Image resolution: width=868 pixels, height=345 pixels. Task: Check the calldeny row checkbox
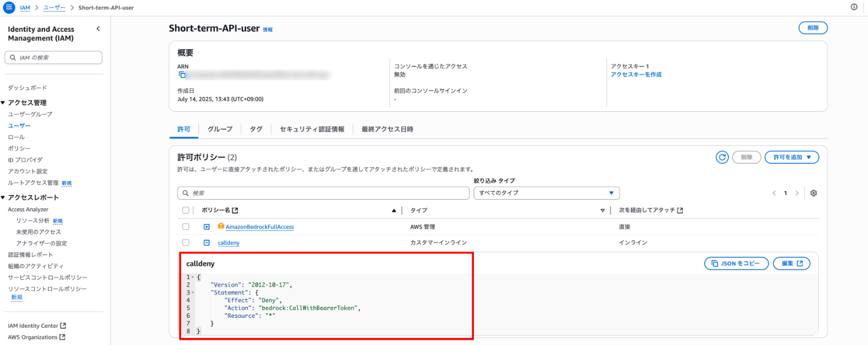(186, 243)
